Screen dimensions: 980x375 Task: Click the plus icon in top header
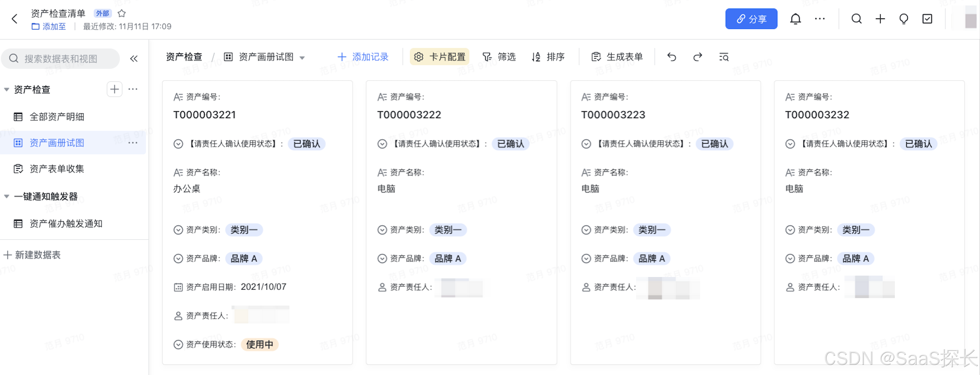coord(880,19)
